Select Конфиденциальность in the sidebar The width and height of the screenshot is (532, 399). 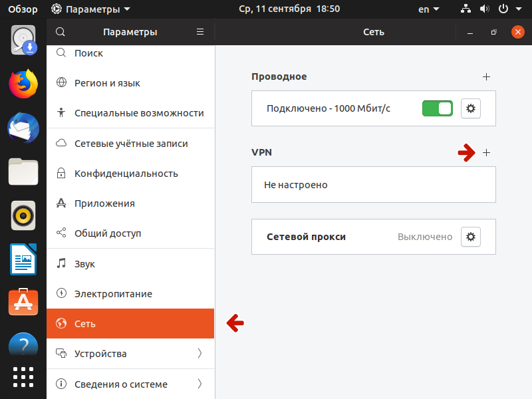point(130,174)
